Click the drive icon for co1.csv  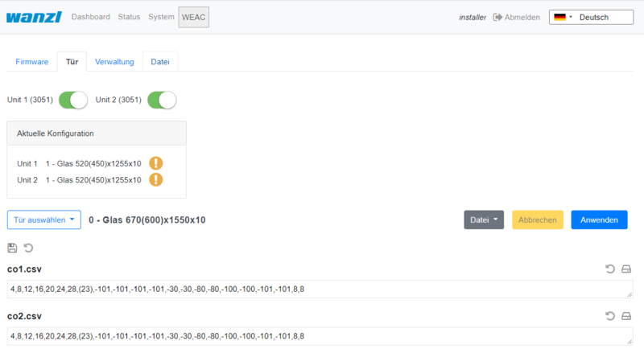626,269
